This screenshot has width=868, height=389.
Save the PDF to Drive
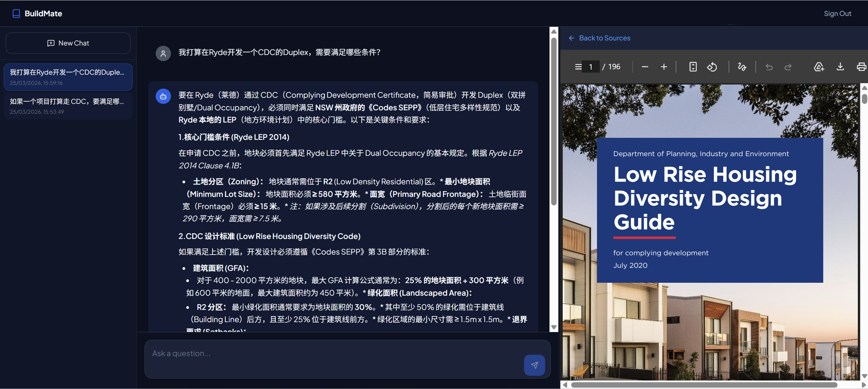click(818, 67)
